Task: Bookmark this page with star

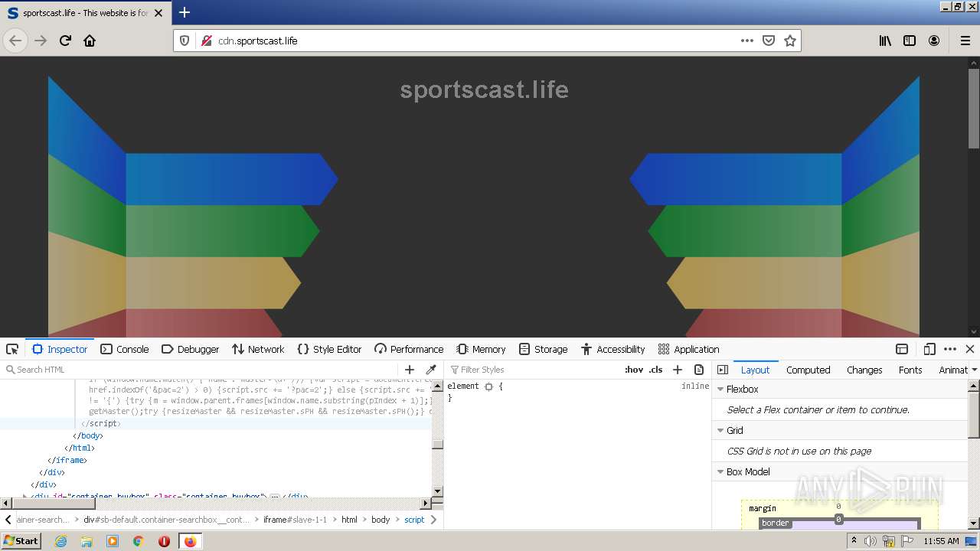Action: pos(790,41)
